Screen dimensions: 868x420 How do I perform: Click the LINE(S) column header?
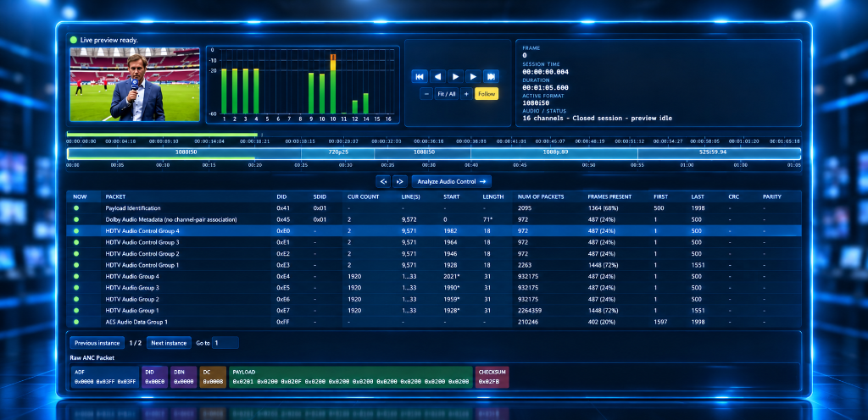411,196
